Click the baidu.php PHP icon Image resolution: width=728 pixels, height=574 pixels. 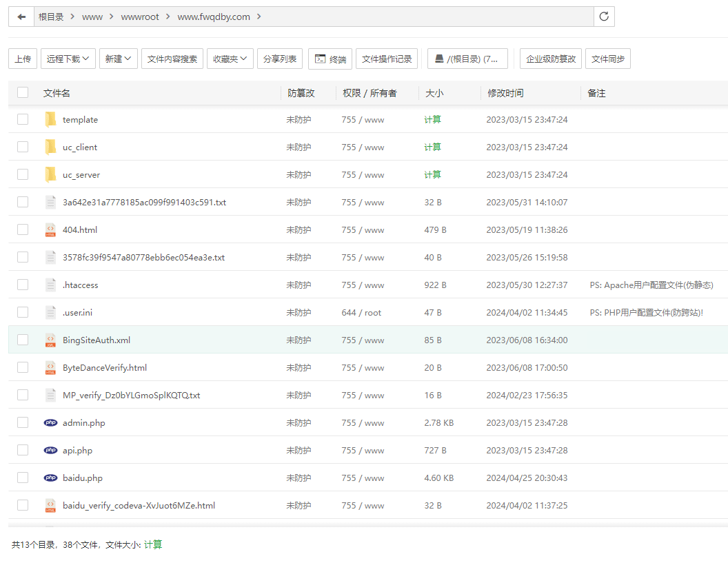50,478
